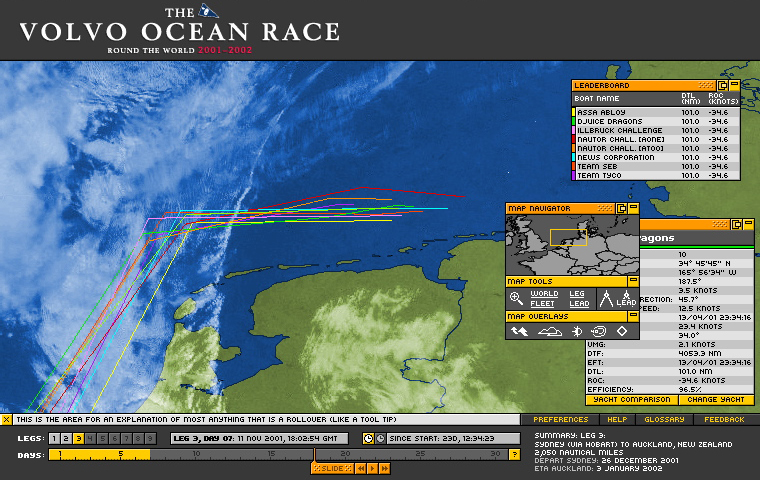Switch to leg 1
Viewport: 760px width, 480px height.
[54, 439]
